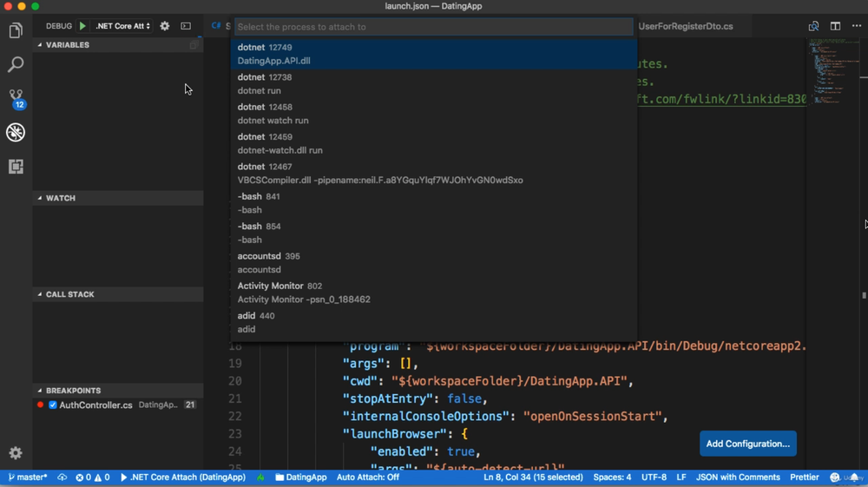Select adid 440 process
Viewport: 868px width, 487px height.
433,323
